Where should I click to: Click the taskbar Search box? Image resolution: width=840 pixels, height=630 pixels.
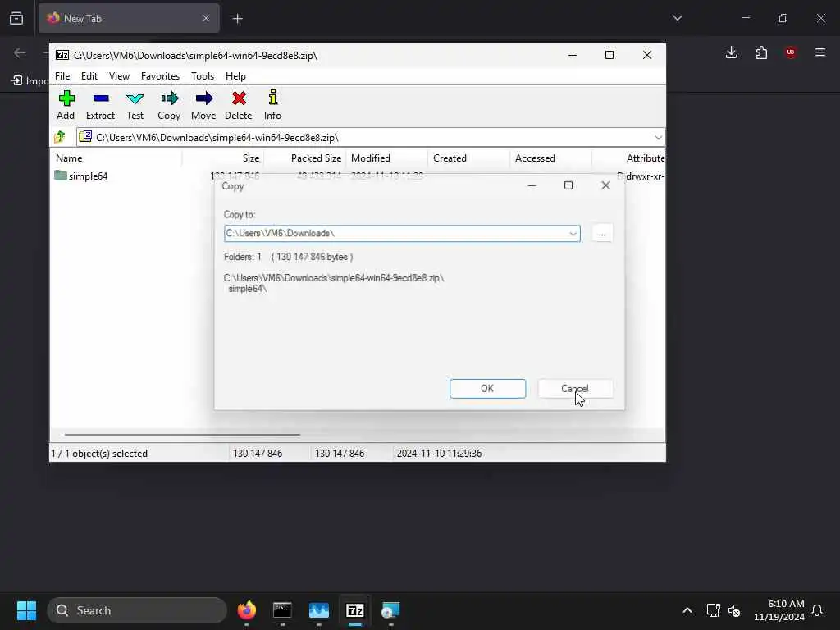(x=137, y=610)
